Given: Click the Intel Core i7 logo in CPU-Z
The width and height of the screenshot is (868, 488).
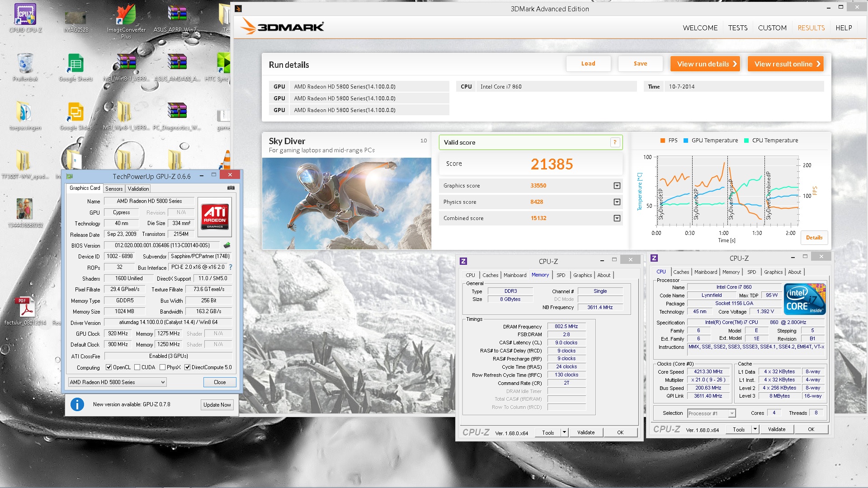Looking at the screenshot, I should point(805,299).
